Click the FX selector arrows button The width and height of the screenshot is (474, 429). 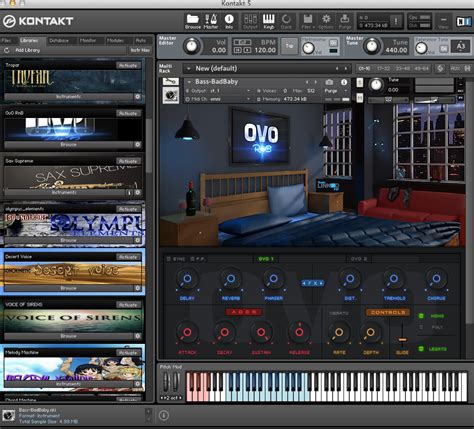pos(313,283)
